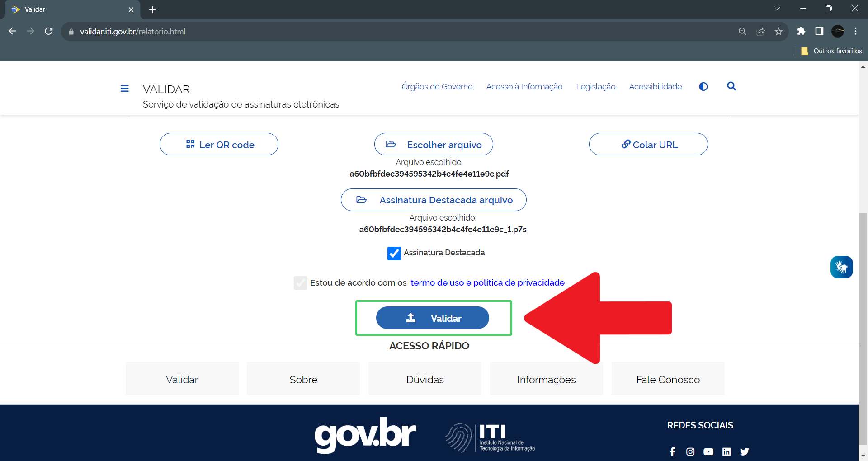Open the YouTube social media icon

pos(708,452)
